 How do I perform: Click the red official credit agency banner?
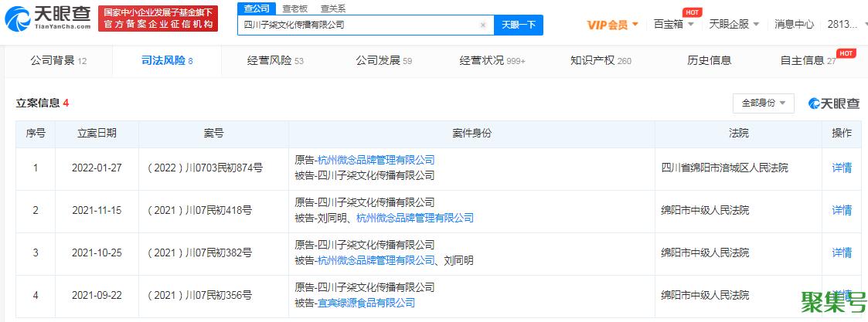coord(158,19)
